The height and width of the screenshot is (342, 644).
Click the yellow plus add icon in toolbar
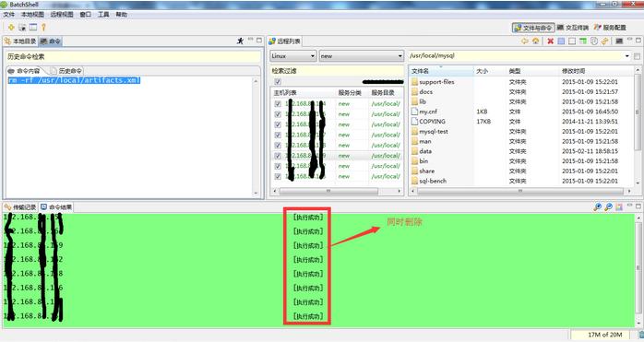click(x=11, y=28)
